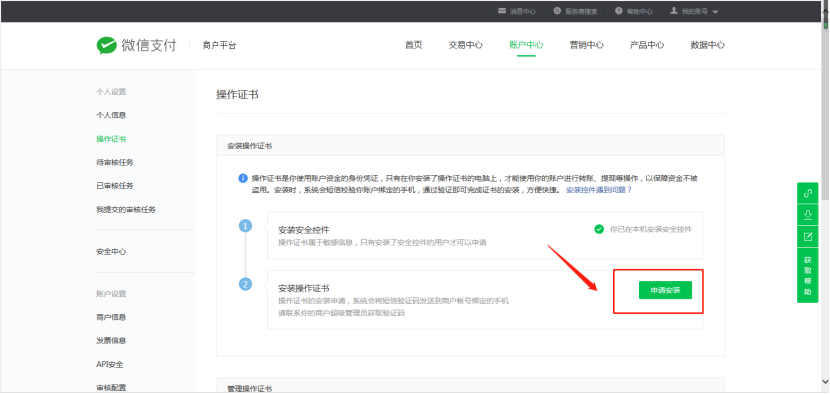830x394 pixels.
Task: Expand the 我的账号 dropdown arrow
Action: click(x=715, y=12)
